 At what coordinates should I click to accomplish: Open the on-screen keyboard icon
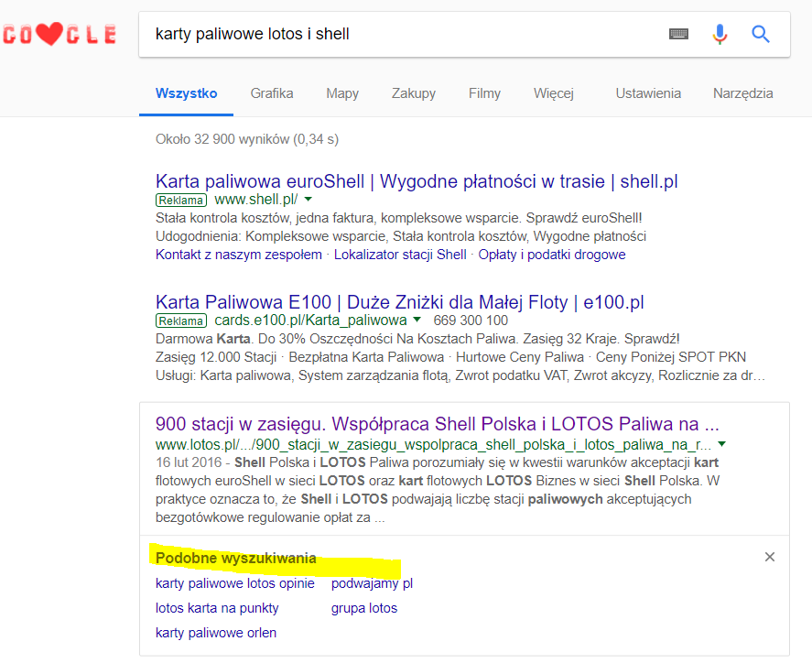pos(678,34)
